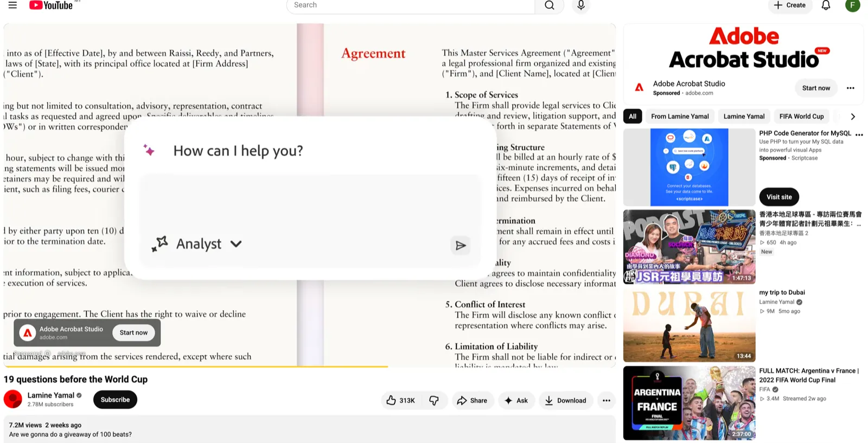Open Adobe Acrobat Studio ad banner image
The width and height of the screenshot is (868, 443).
tap(743, 48)
